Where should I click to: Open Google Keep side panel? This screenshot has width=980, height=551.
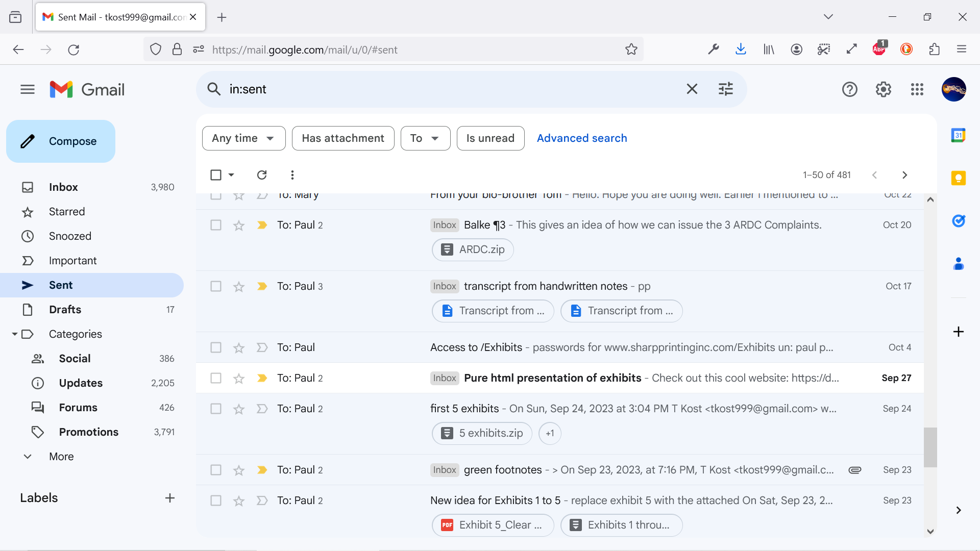(x=958, y=178)
